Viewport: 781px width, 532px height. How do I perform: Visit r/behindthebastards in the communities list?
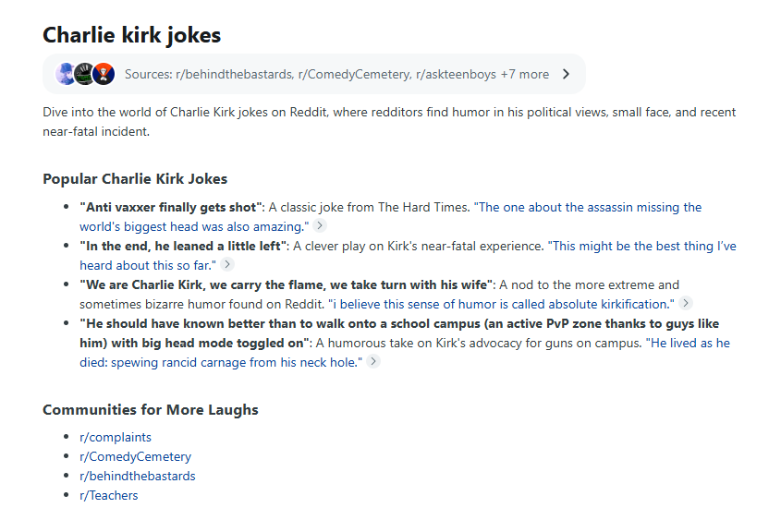click(x=138, y=476)
